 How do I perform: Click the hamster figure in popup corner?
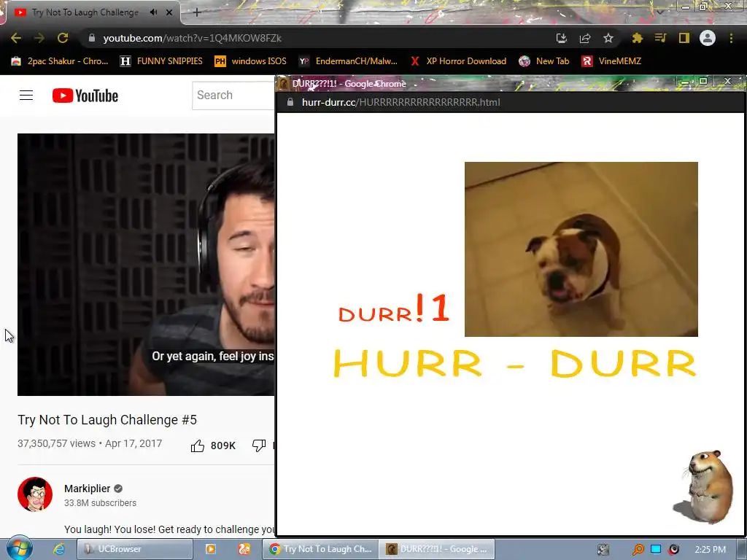pyautogui.click(x=704, y=487)
